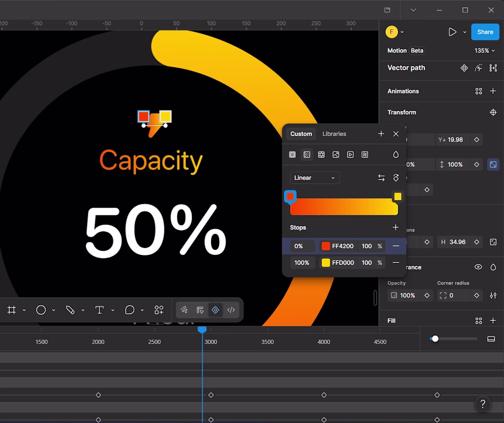Toggle constrain proportions on scale

point(493,165)
